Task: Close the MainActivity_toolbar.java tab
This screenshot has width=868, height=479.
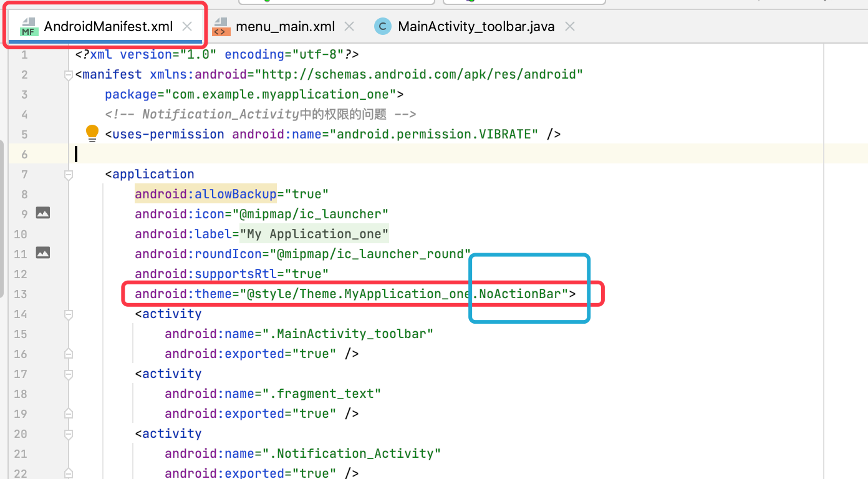Action: pos(569,26)
